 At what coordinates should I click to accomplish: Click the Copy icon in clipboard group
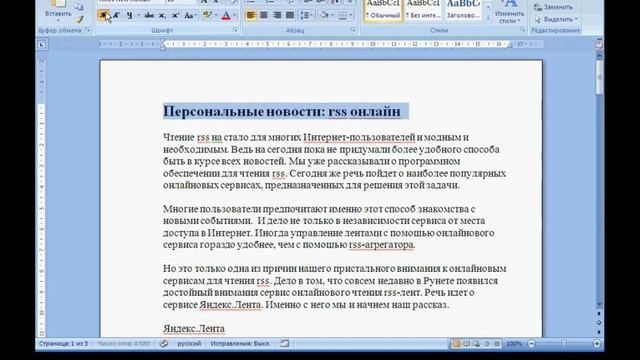pos(80,7)
